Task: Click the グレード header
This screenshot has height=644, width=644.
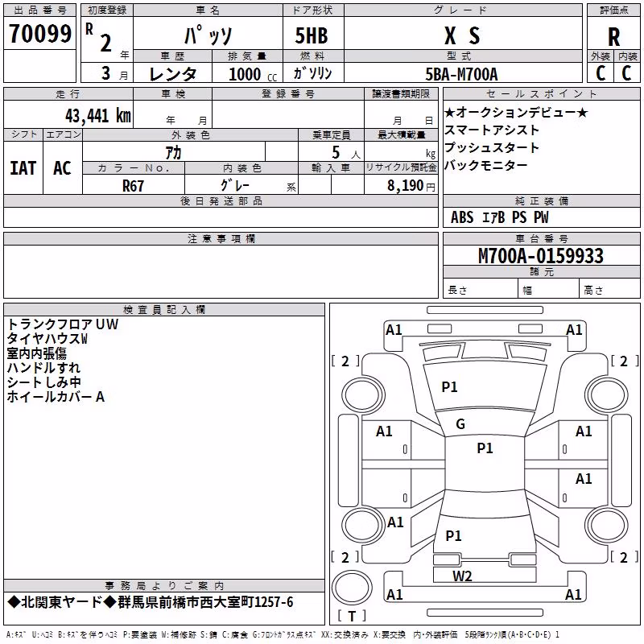Action: (463, 10)
